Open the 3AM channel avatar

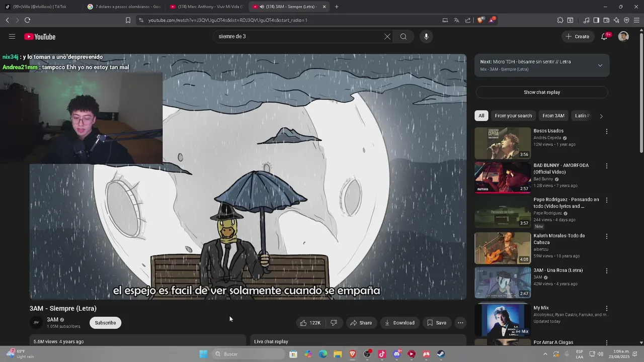pyautogui.click(x=36, y=323)
